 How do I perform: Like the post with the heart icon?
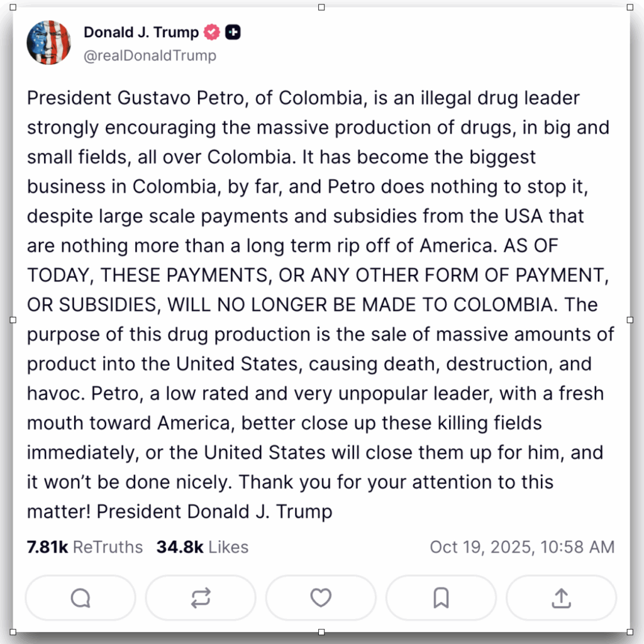point(321,597)
